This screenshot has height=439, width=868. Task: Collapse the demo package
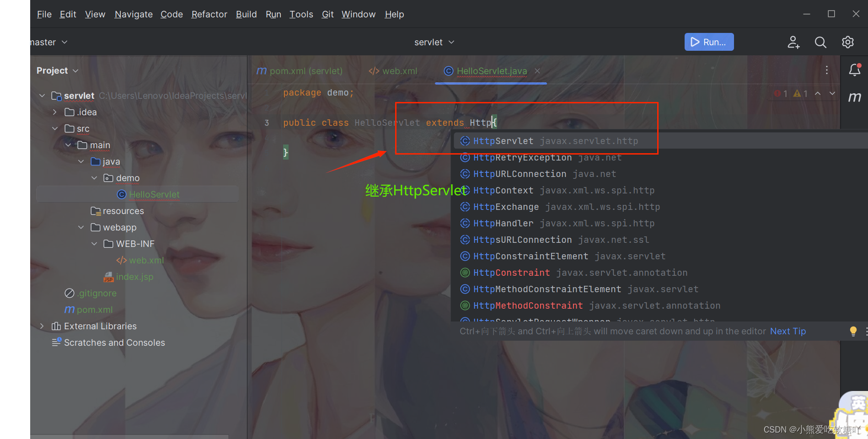(x=94, y=178)
